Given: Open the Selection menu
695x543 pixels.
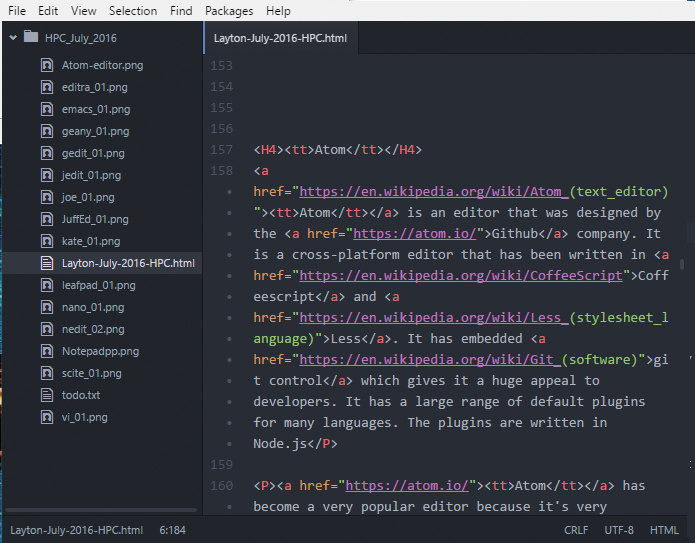Looking at the screenshot, I should tap(133, 11).
